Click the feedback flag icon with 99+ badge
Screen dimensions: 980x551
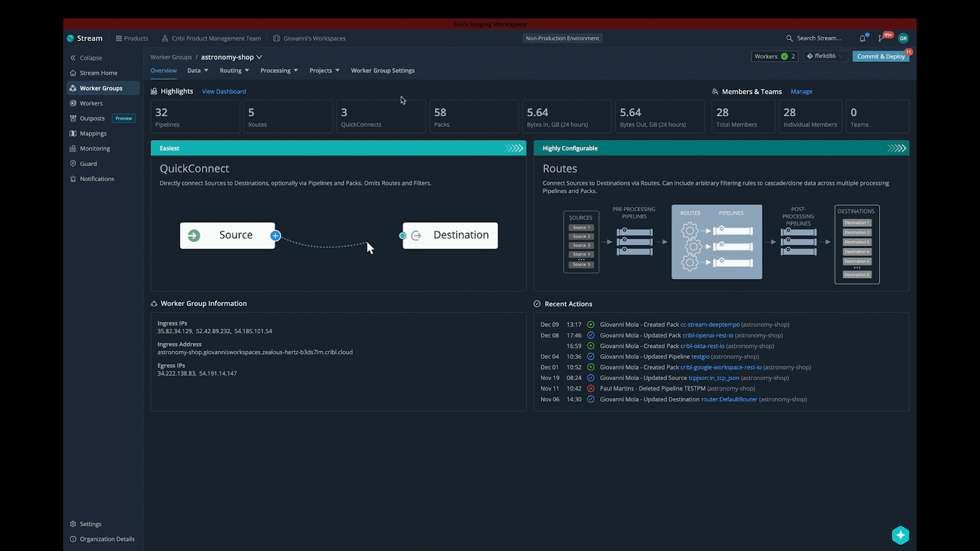click(x=882, y=38)
